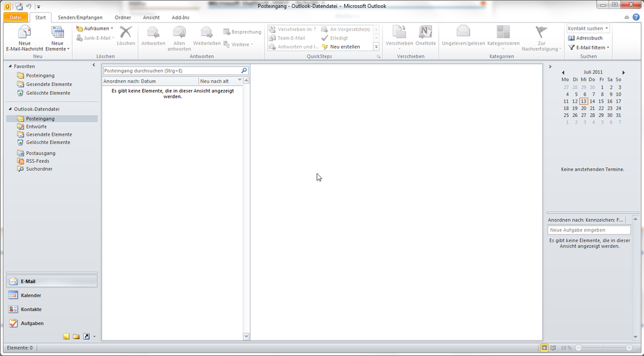Select the Team-E-Mail quick step

tap(287, 37)
